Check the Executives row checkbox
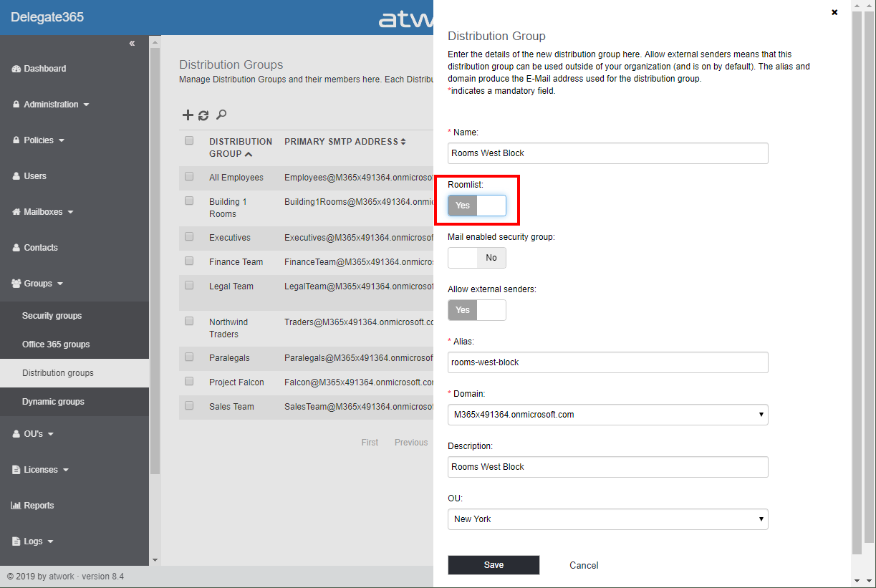Image resolution: width=876 pixels, height=588 pixels. click(x=189, y=236)
